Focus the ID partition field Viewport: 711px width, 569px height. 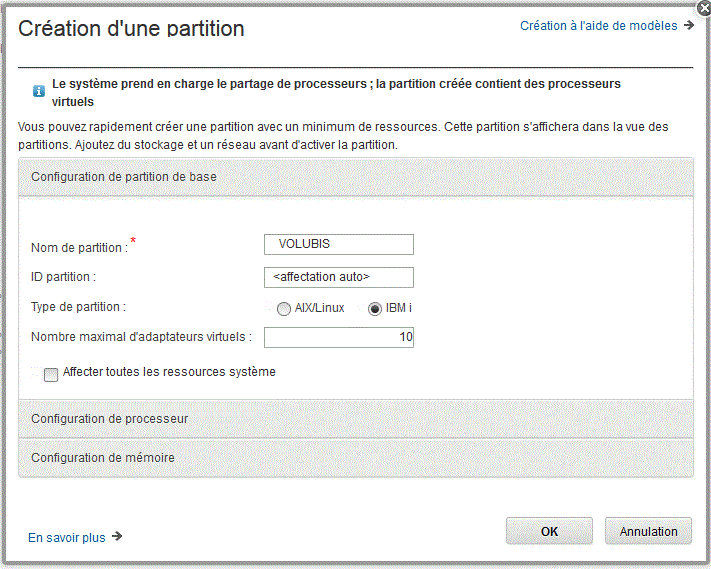tap(339, 277)
